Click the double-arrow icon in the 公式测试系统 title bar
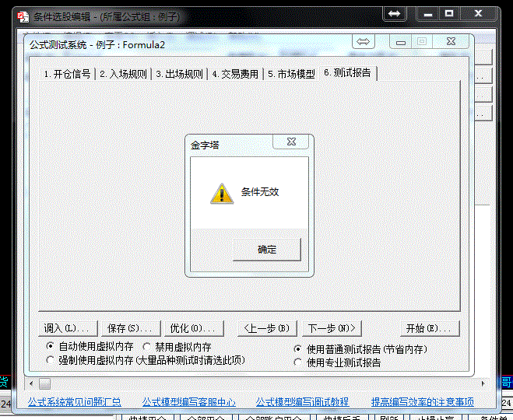The image size is (513, 420). [363, 42]
